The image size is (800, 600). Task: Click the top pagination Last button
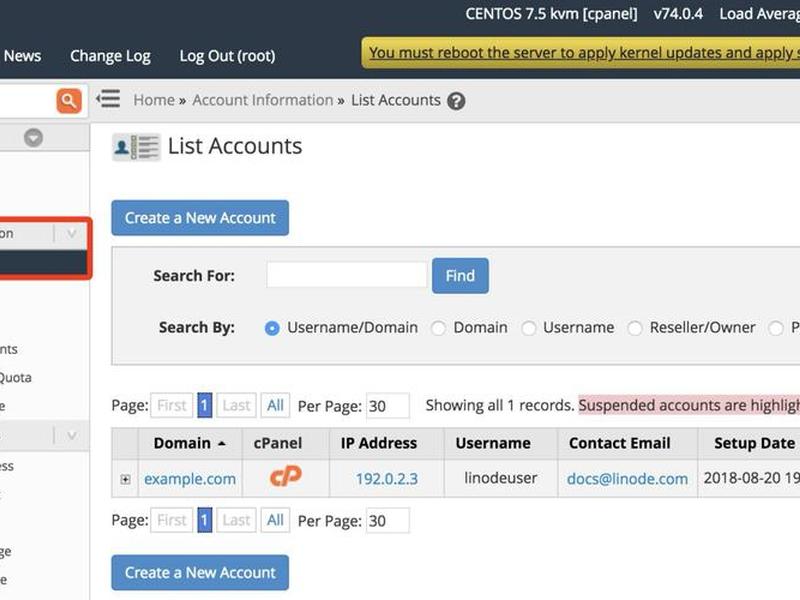point(236,406)
